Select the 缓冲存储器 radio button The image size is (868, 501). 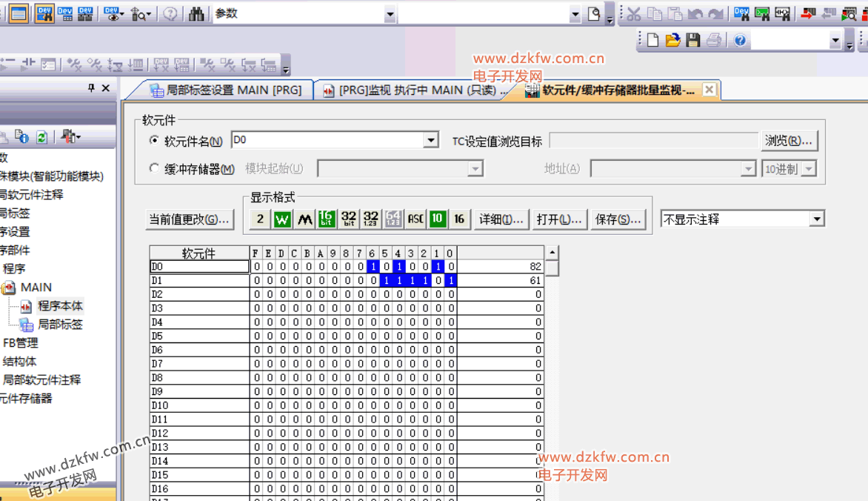[154, 169]
